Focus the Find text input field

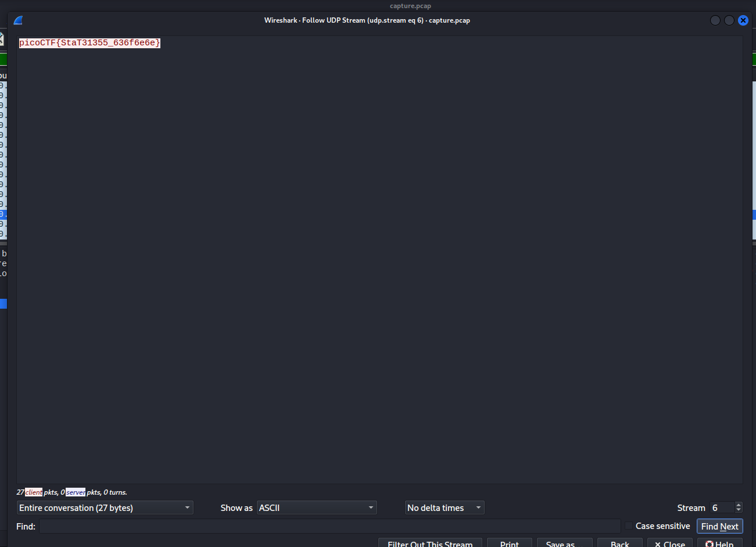tap(329, 526)
